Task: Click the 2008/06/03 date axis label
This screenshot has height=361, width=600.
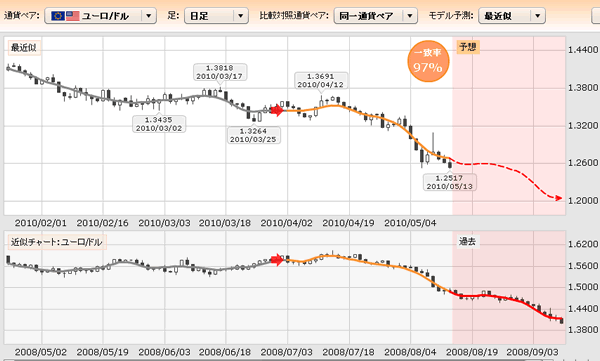Action: 165,352
